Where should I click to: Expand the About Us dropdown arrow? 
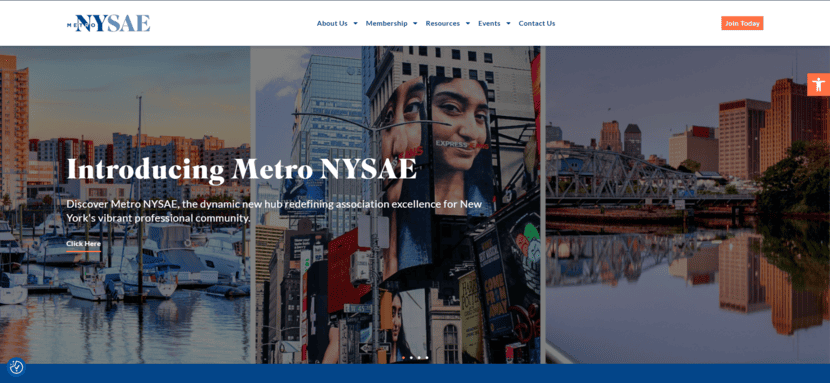[355, 23]
